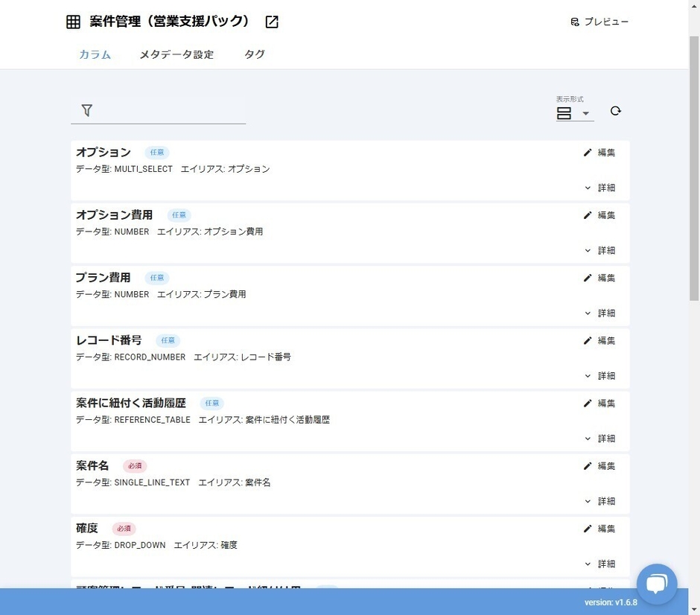This screenshot has height=615, width=700.
Task: Refresh the column list
Action: pyautogui.click(x=616, y=111)
